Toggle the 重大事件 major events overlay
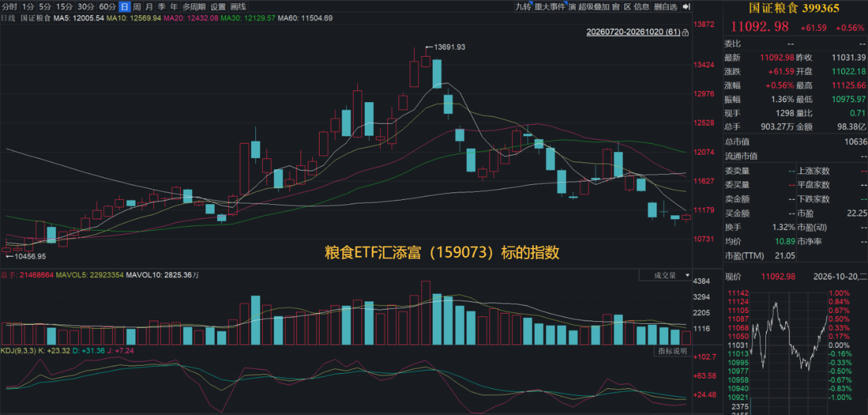 pos(550,7)
